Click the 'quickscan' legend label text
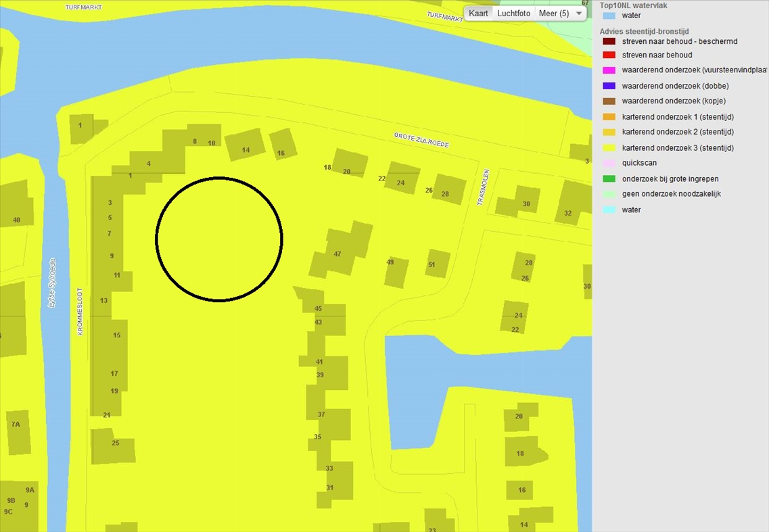 639,163
